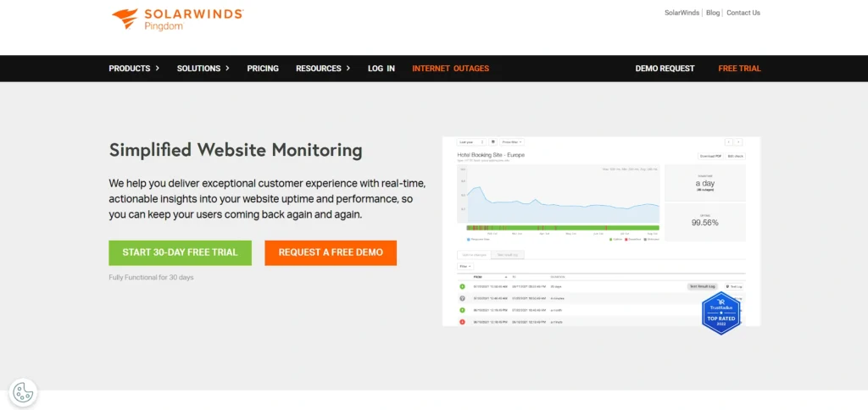
Task: Click Demo Request in the navigation bar
Action: 665,69
